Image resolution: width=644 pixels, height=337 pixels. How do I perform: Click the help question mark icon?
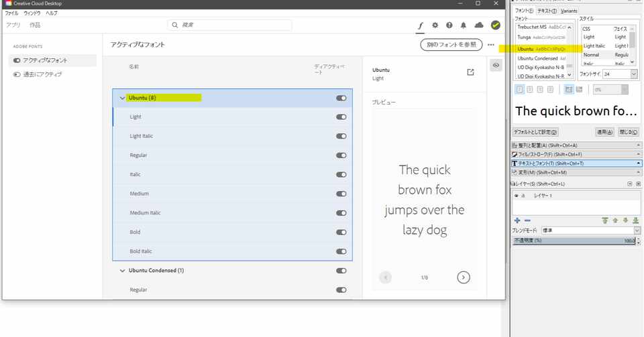pos(449,25)
